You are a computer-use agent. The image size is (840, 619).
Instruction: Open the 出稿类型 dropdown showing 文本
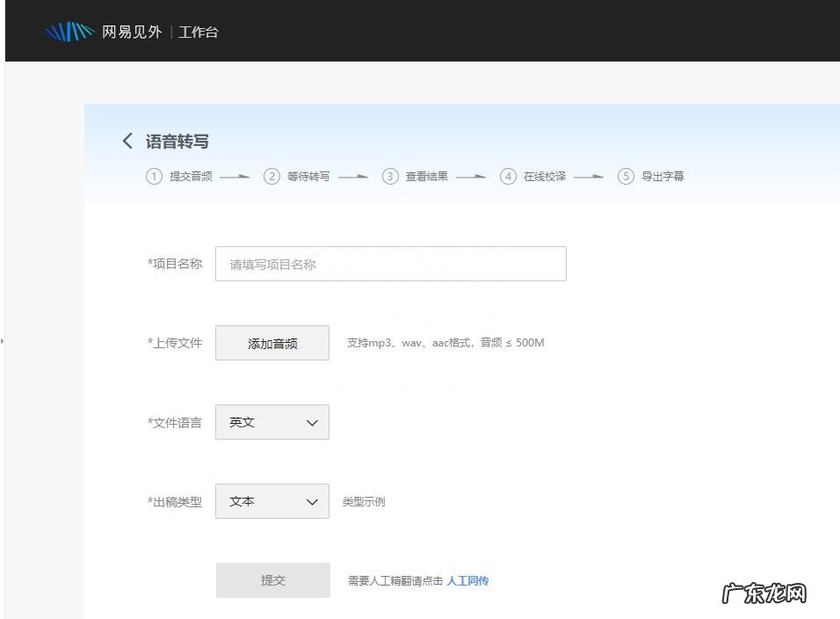tap(272, 501)
